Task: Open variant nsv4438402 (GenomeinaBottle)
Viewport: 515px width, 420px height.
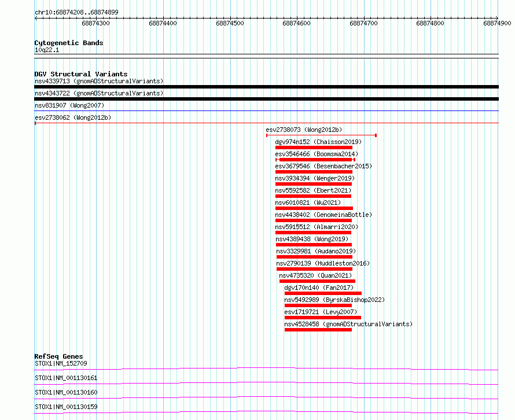Action: point(323,215)
